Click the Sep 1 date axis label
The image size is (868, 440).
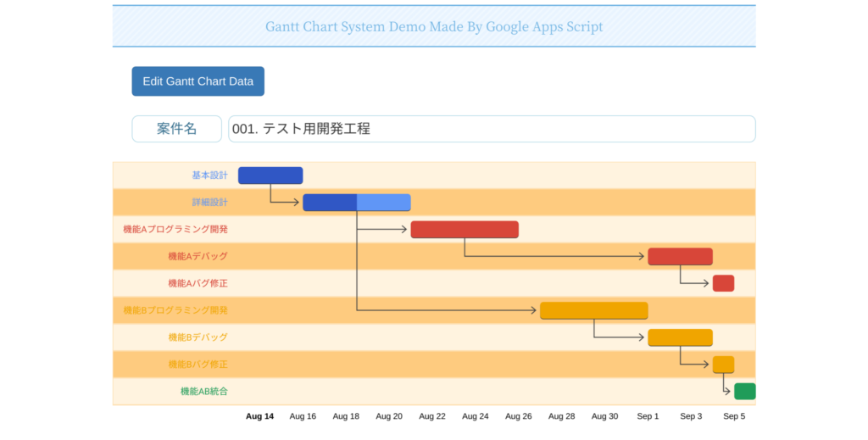[x=648, y=416]
